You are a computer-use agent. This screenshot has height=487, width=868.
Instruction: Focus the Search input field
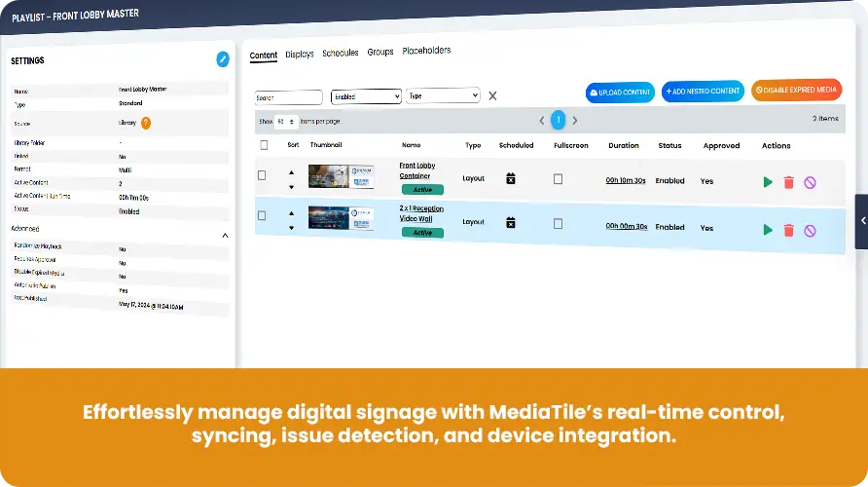(288, 97)
